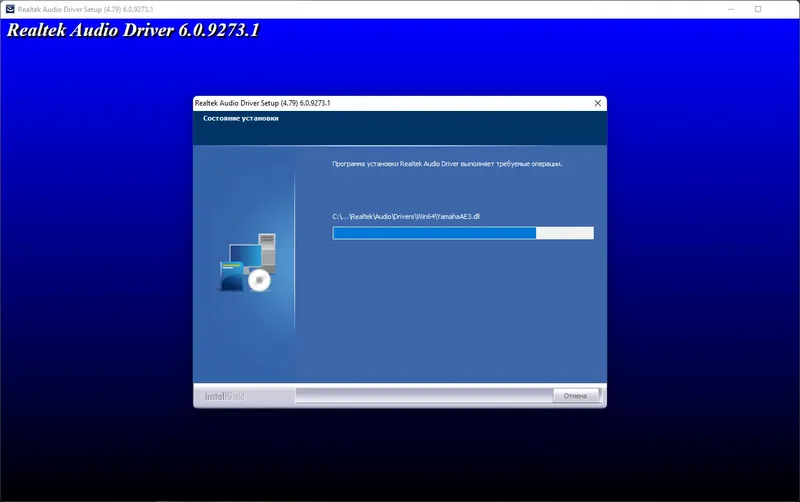
Task: Close the Realtek Audio Driver Setup dialog
Action: click(597, 103)
